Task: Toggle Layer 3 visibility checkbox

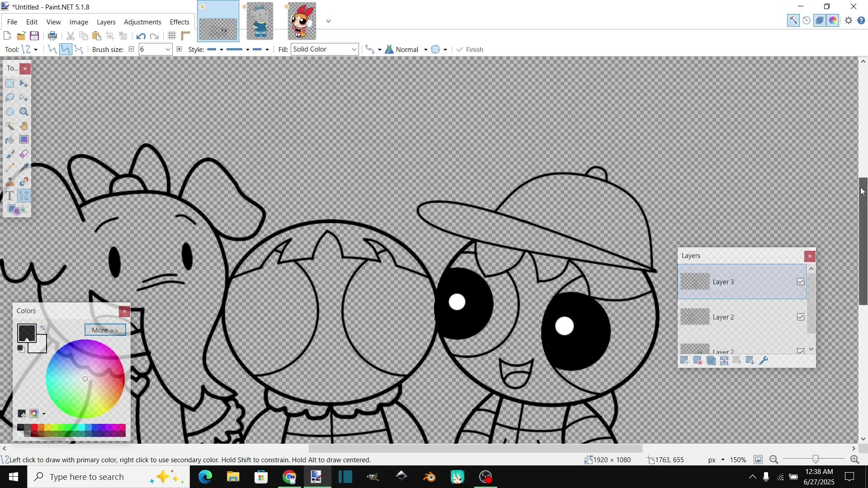Action: click(x=801, y=282)
